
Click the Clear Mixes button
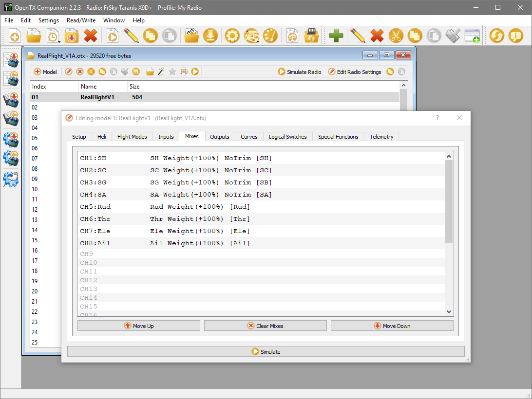point(266,326)
